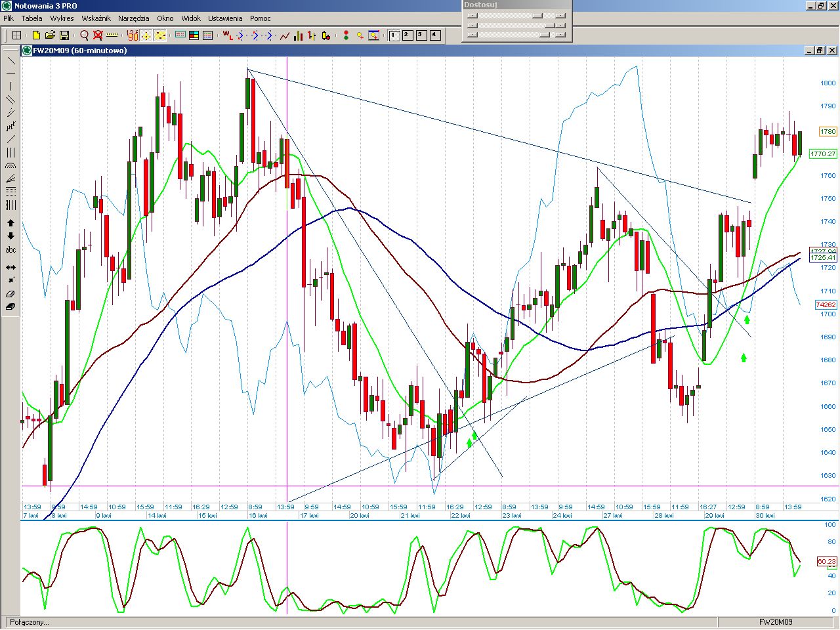This screenshot has height=630, width=840.
Task: Open a file with the folder icon
Action: pyautogui.click(x=50, y=35)
